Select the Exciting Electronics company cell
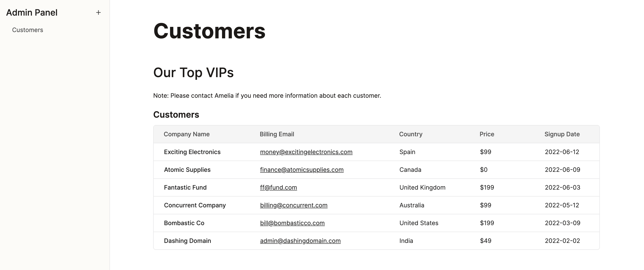644x270 pixels. pos(192,152)
